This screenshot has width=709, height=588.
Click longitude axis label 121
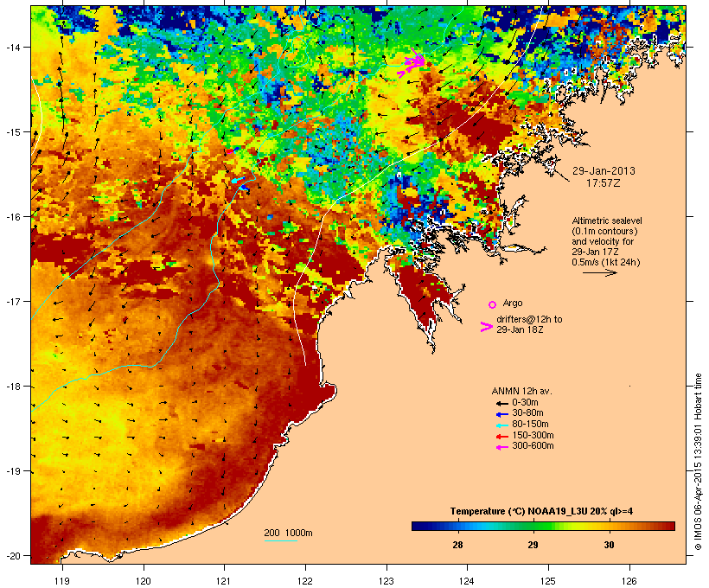224,581
